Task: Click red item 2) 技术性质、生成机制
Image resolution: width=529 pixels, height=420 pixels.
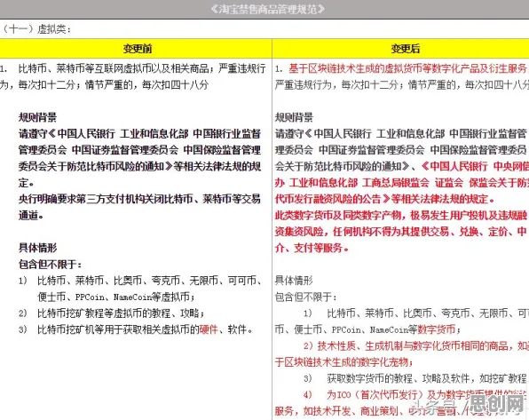Action: (x=415, y=345)
